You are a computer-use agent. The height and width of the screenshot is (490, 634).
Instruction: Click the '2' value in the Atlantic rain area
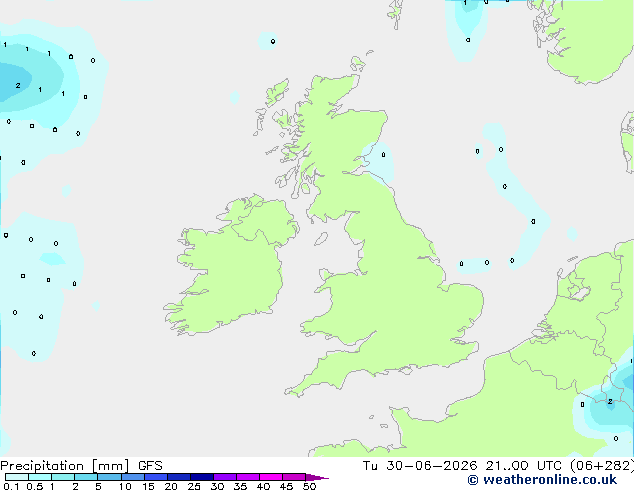click(18, 85)
